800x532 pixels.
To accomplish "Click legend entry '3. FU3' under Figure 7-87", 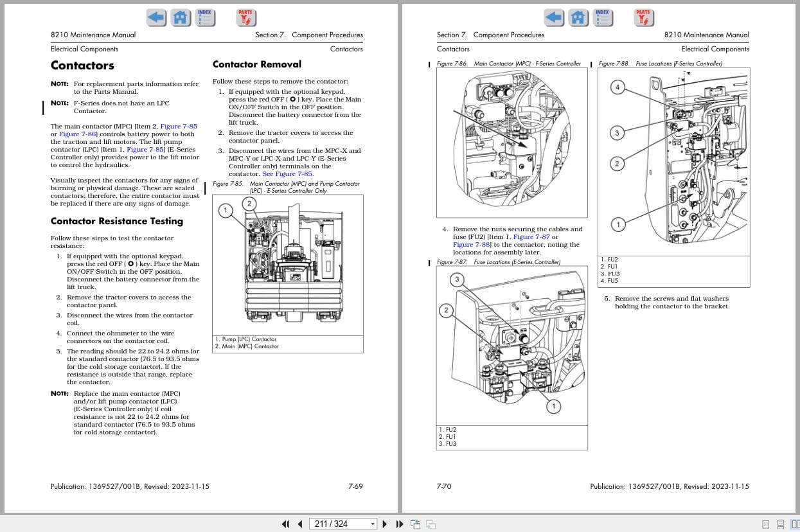I will click(447, 444).
